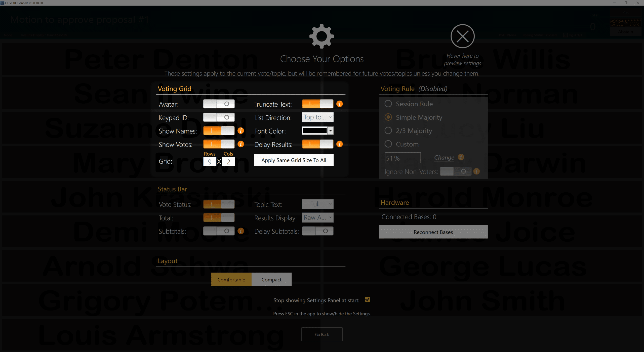This screenshot has width=644, height=352.
Task: Click the Show Votes info icon
Action: click(242, 144)
